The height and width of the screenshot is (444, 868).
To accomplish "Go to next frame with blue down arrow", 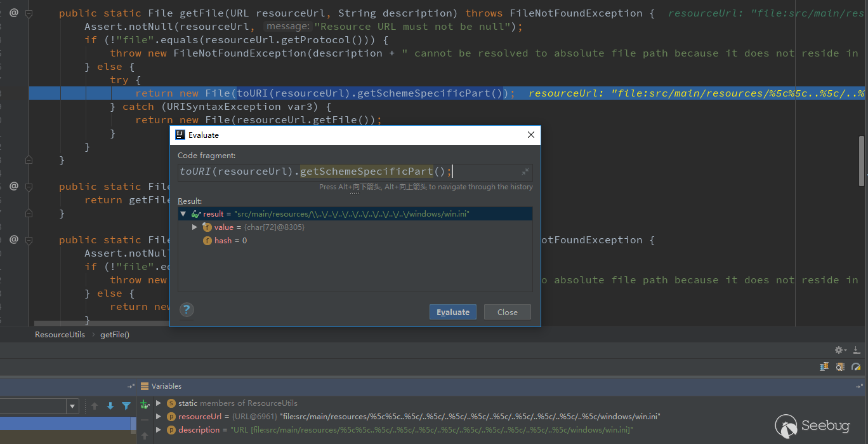I will [x=110, y=406].
